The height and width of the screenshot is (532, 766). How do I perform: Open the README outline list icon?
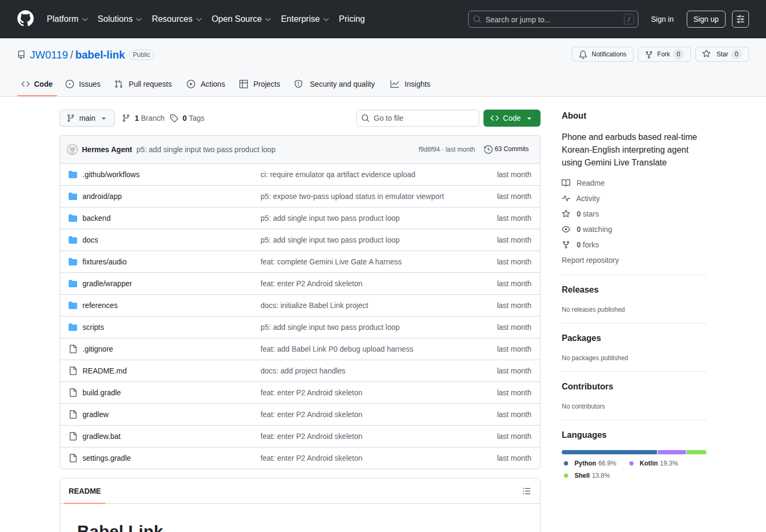527,491
